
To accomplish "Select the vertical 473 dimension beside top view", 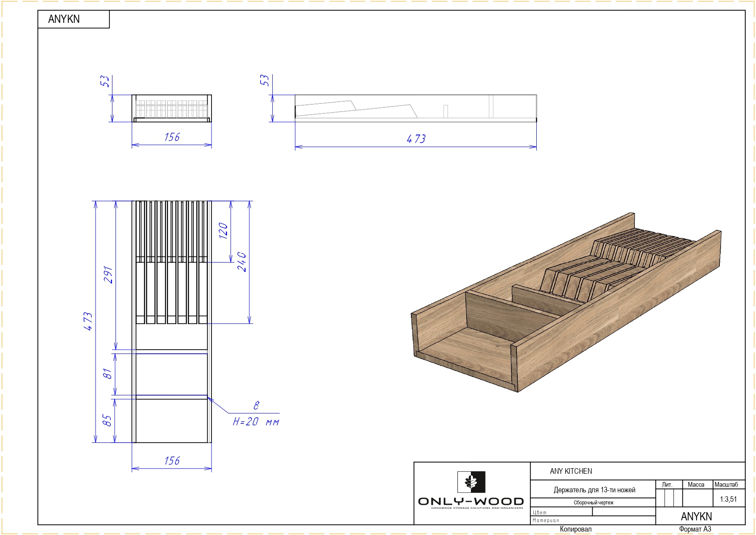I will tap(88, 322).
